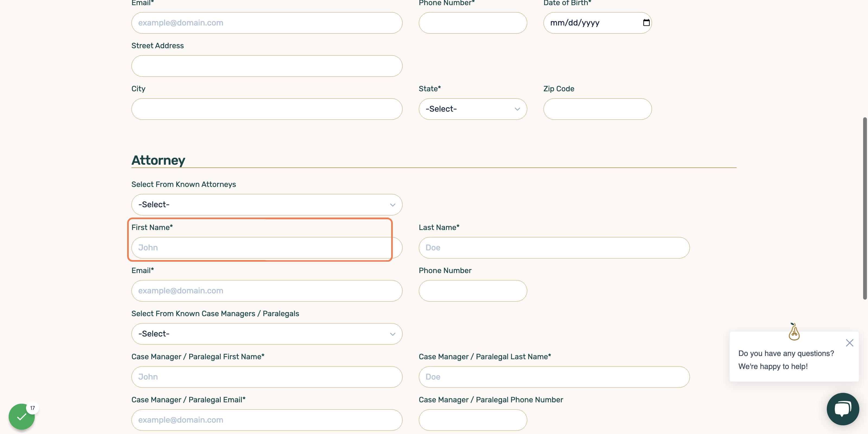Screen dimensions: 868x434
Task: Click the page vertical scrollbar
Action: click(865, 208)
